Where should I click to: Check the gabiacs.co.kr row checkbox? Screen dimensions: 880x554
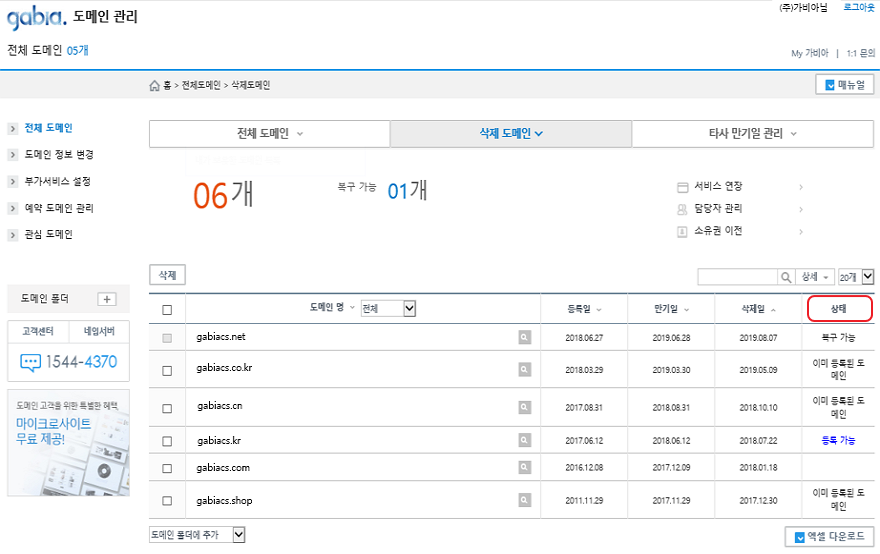click(x=167, y=370)
